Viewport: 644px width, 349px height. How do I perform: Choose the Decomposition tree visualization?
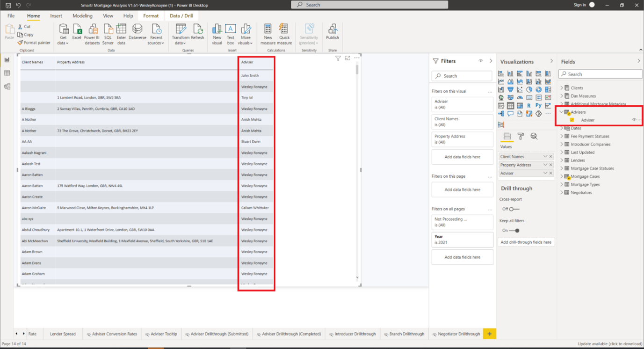[x=501, y=114]
